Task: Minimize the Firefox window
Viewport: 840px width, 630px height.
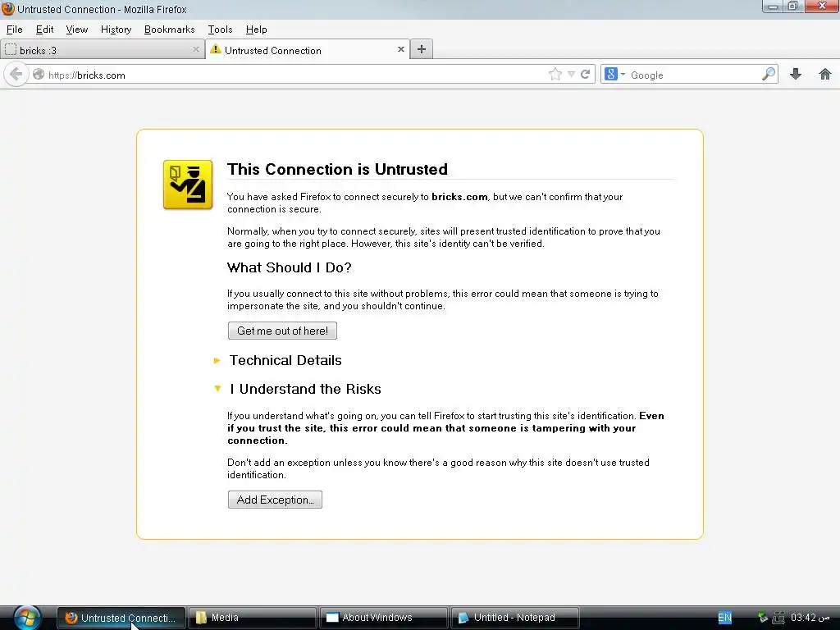Action: [773, 7]
